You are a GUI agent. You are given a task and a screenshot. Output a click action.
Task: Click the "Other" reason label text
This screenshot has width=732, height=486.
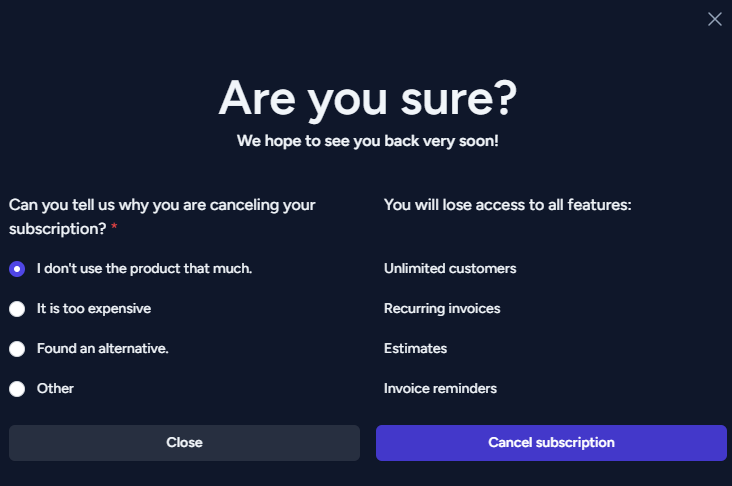pyautogui.click(x=55, y=388)
